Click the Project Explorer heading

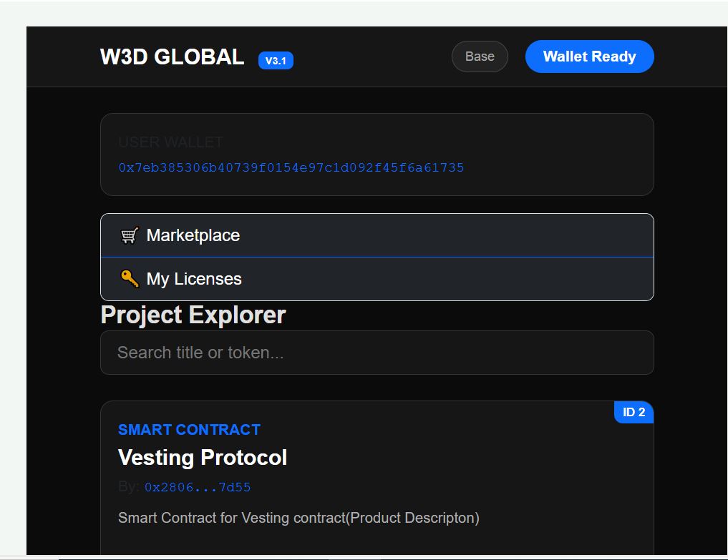click(193, 315)
